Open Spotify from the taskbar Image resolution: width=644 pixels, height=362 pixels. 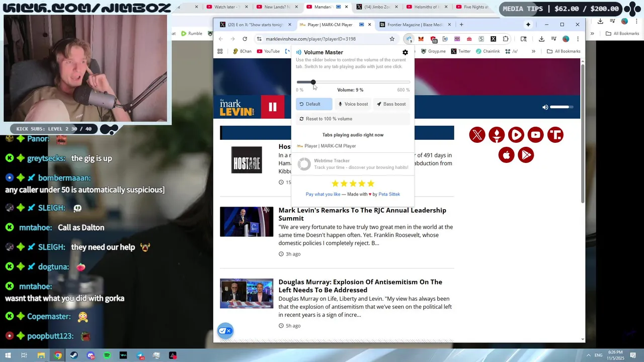pos(107,355)
